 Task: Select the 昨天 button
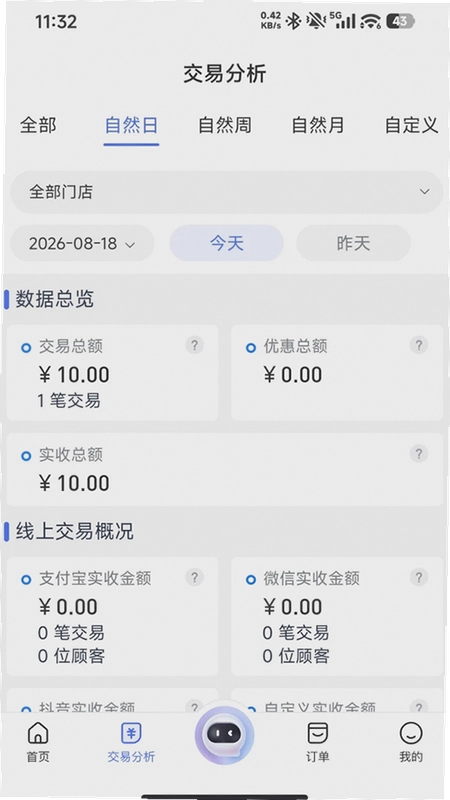[x=353, y=243]
